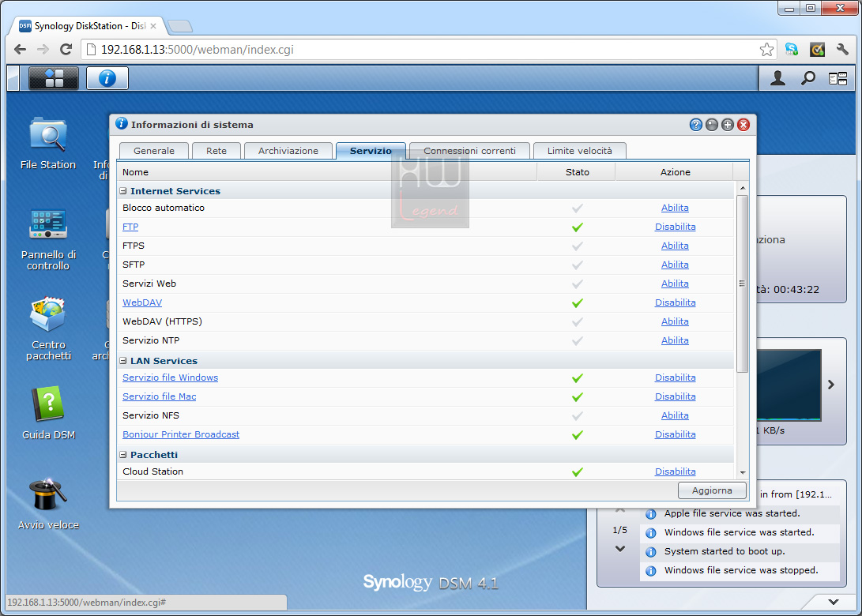The height and width of the screenshot is (616, 862).
Task: Click the Stato column header
Action: [x=577, y=172]
